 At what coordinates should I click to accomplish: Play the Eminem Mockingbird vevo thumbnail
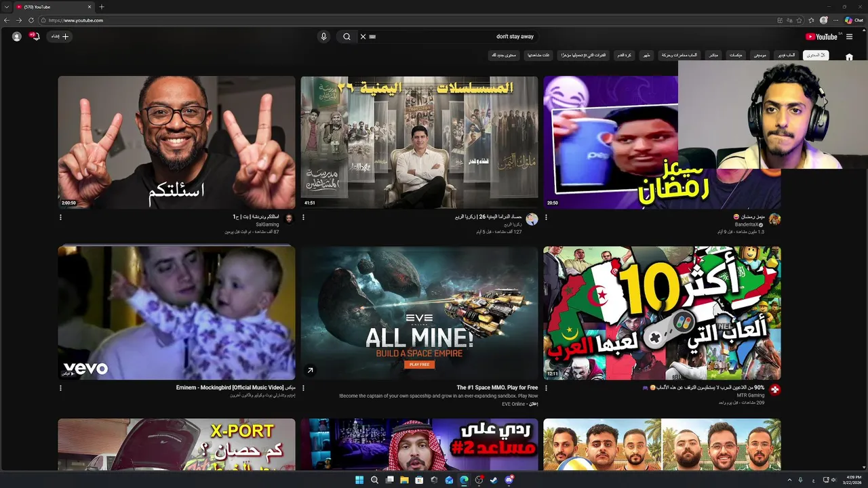[176, 312]
